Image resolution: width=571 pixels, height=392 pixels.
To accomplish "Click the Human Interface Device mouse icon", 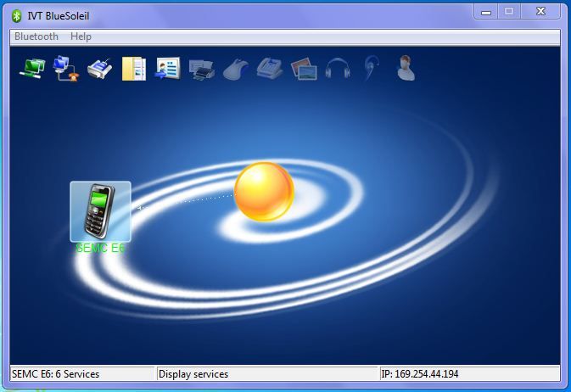I will (x=236, y=69).
